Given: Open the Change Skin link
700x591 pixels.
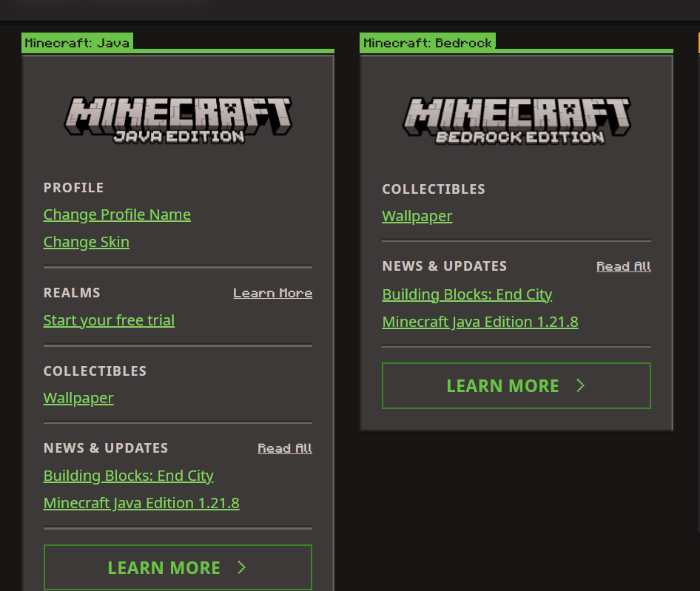Looking at the screenshot, I should [86, 242].
